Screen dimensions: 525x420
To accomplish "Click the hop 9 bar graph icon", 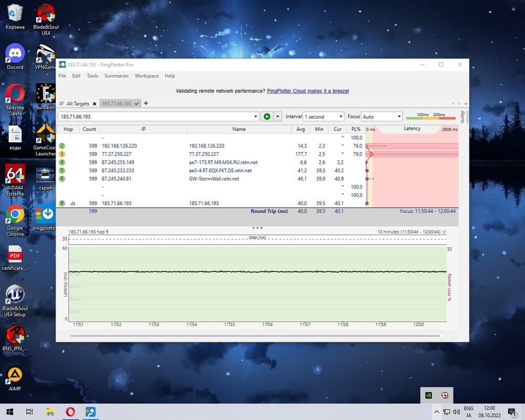I will click(73, 203).
